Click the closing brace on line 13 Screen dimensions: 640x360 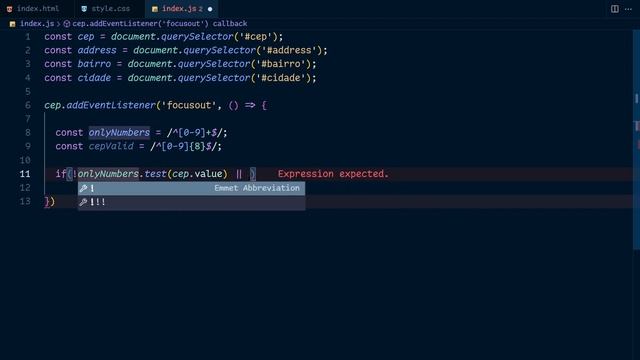(x=47, y=202)
